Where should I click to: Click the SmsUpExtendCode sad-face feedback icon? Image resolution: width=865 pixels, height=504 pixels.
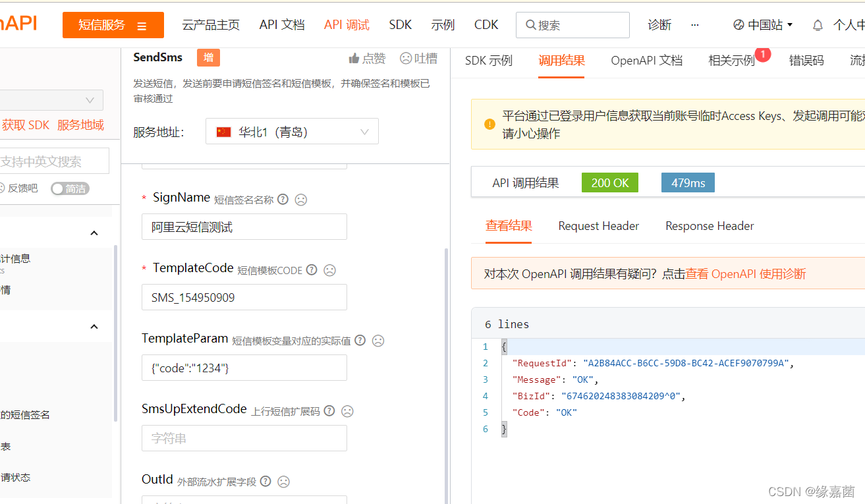347,411
